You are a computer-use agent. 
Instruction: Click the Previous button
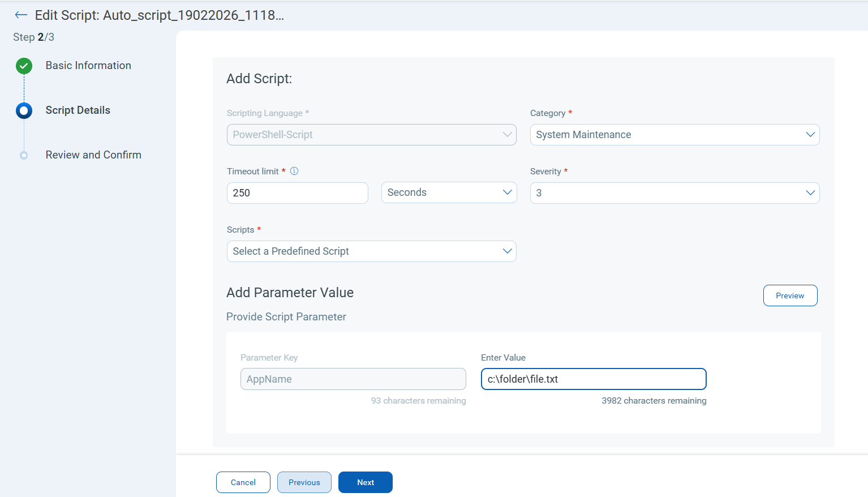(304, 482)
